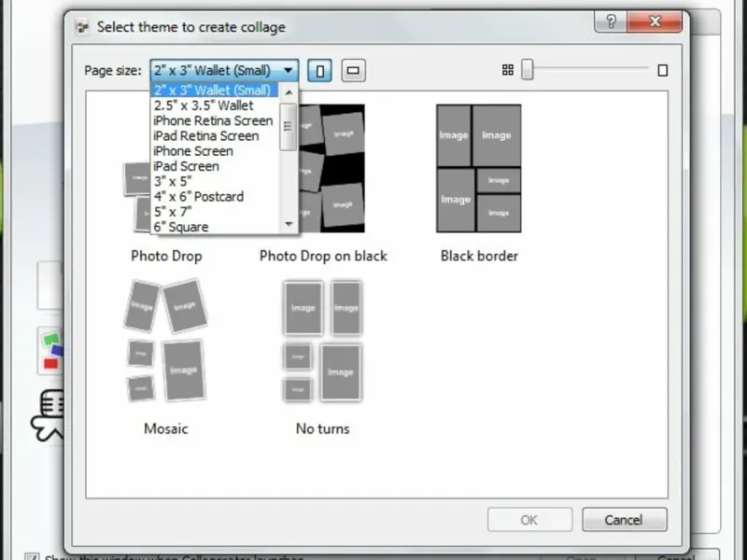Select portrait page orientation
The height and width of the screenshot is (560, 747).
click(x=319, y=71)
